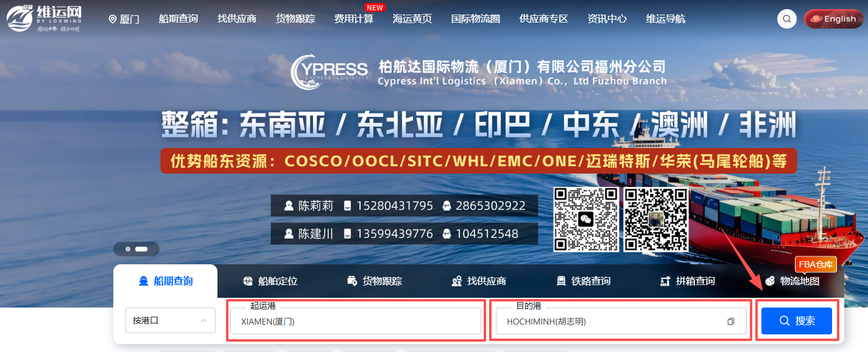This screenshot has width=868, height=352.
Task: Click the first carousel indicator dot
Action: pos(128,249)
